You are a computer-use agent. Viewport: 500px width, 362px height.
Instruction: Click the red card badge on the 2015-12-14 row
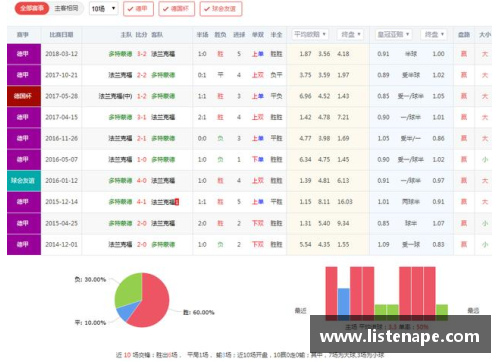[x=177, y=202]
